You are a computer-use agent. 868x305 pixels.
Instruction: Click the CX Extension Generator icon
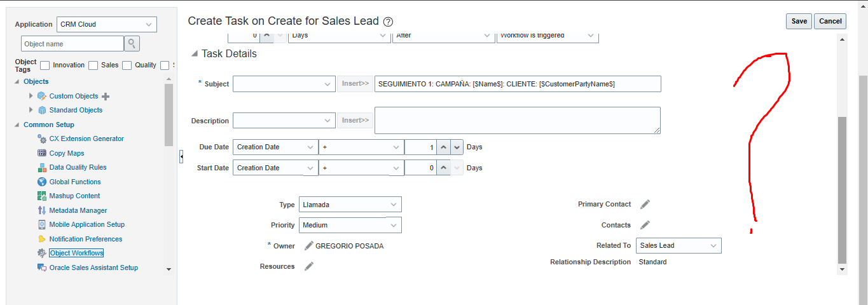click(42, 139)
